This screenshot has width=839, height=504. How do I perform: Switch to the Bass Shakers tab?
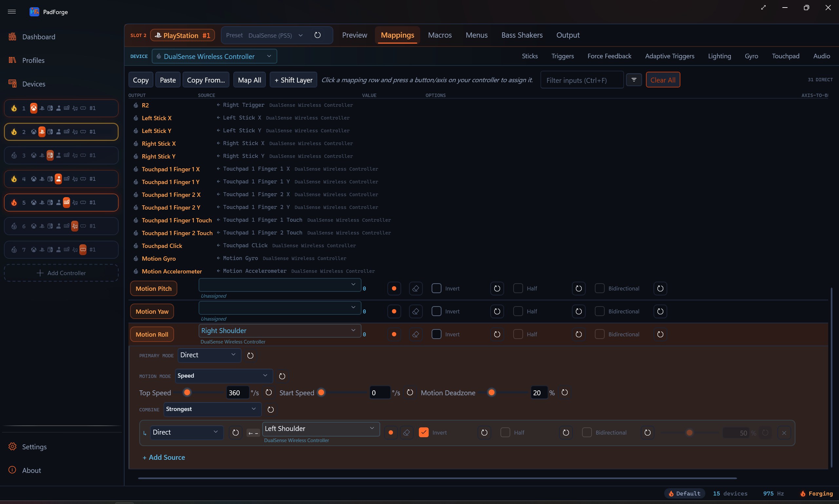point(522,35)
